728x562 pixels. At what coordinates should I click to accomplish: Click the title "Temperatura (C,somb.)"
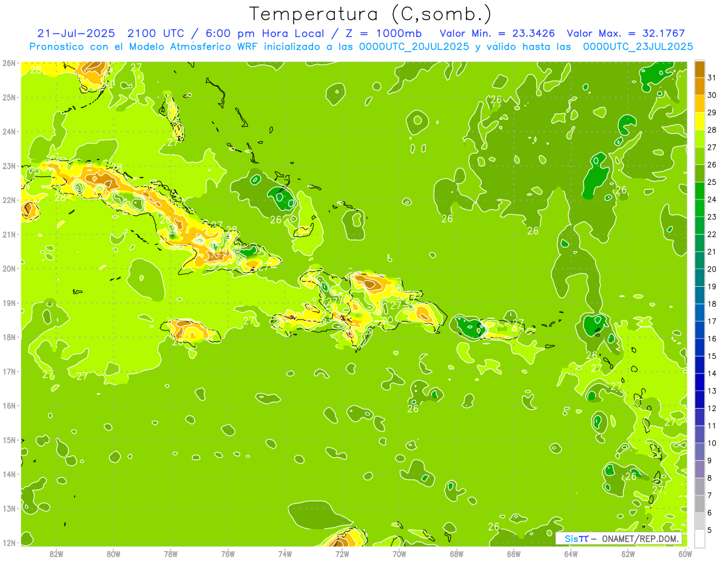point(370,14)
